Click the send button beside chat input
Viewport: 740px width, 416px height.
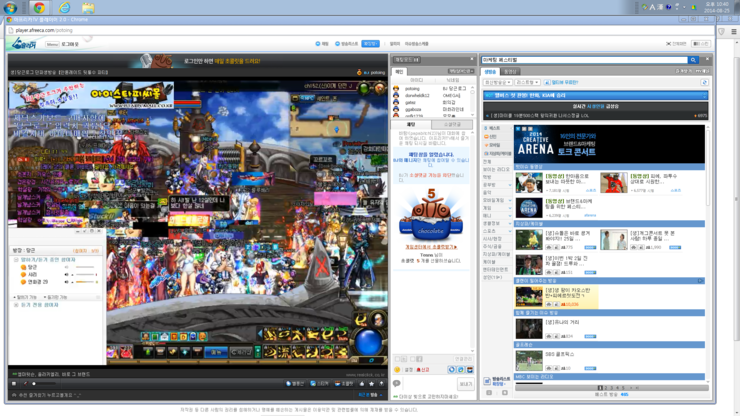(465, 384)
